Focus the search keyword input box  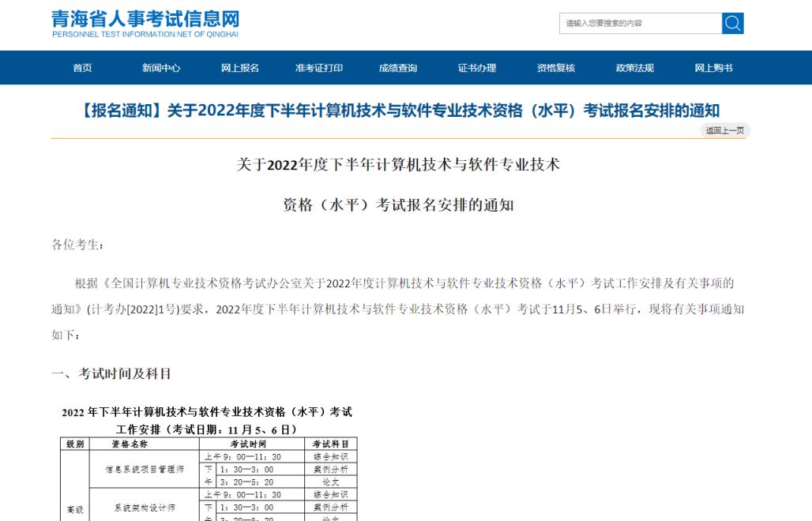pyautogui.click(x=640, y=24)
